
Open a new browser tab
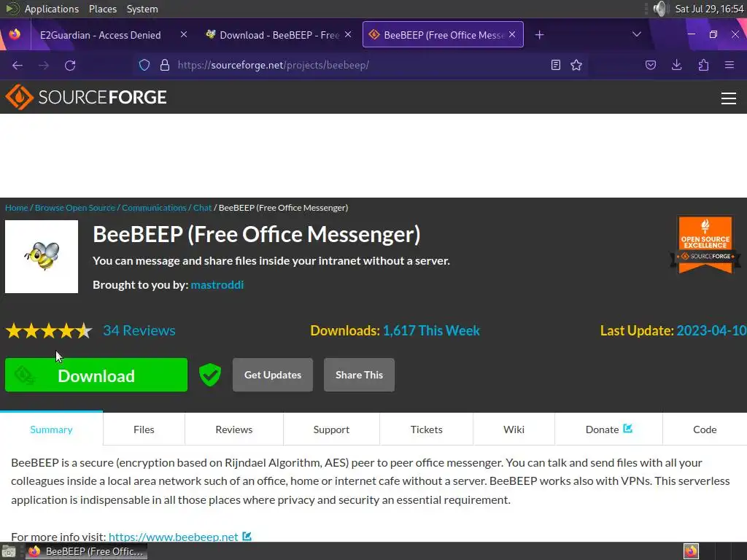[539, 35]
